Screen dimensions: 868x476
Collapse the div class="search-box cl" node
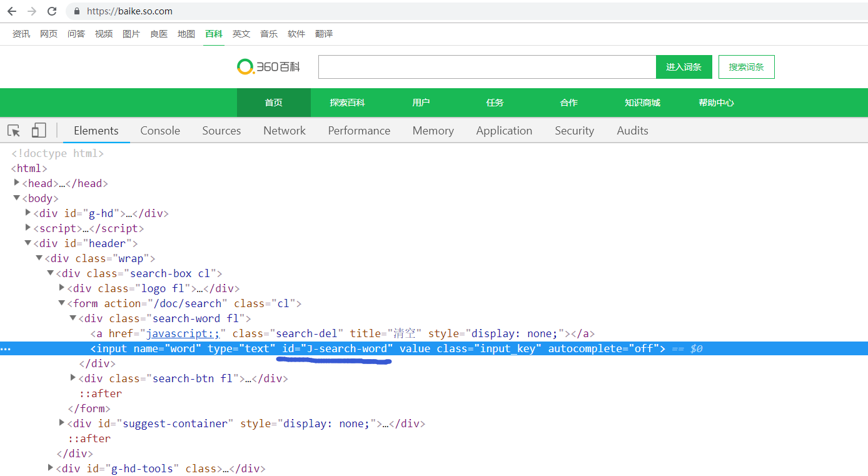(51, 273)
